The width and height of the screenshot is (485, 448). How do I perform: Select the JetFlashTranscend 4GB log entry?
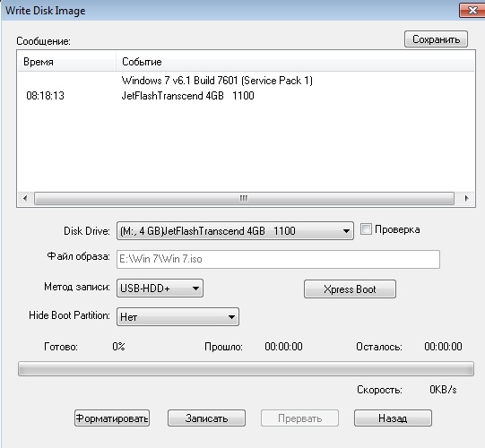coord(187,96)
